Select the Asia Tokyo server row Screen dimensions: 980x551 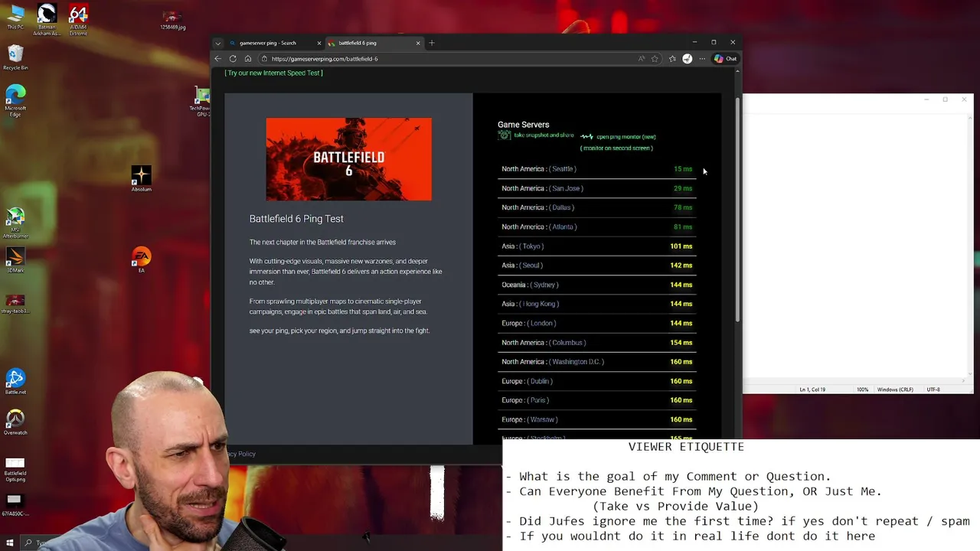[597, 246]
